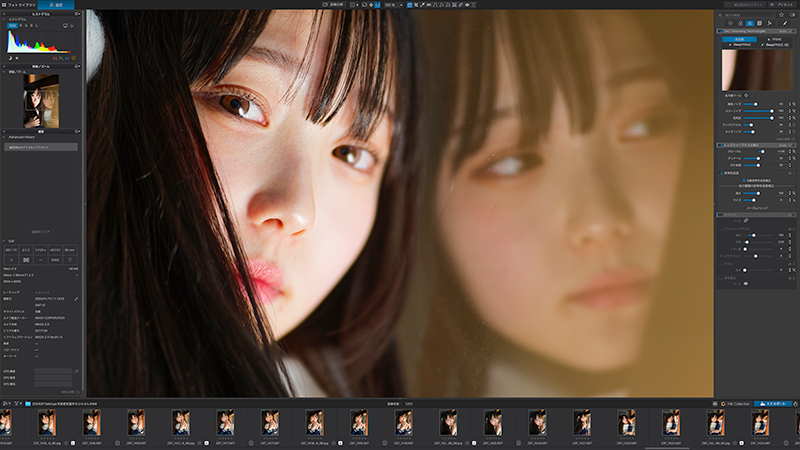Image resolution: width=800 pixels, height=450 pixels.
Task: Collapse the Histogram sub-panel chevron
Action: pyautogui.click(x=4, y=19)
